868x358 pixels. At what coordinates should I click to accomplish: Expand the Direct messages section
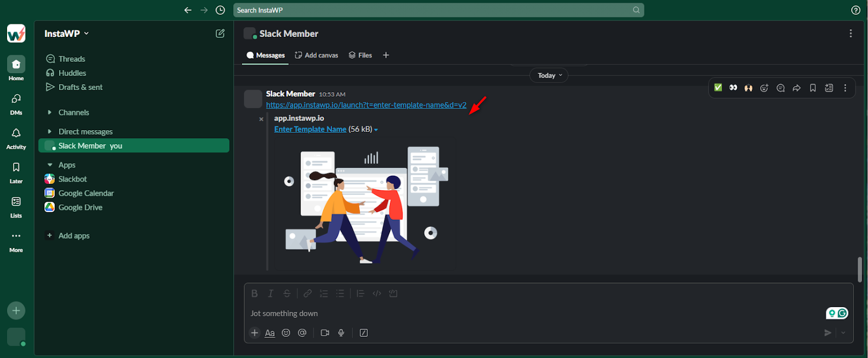[49, 131]
